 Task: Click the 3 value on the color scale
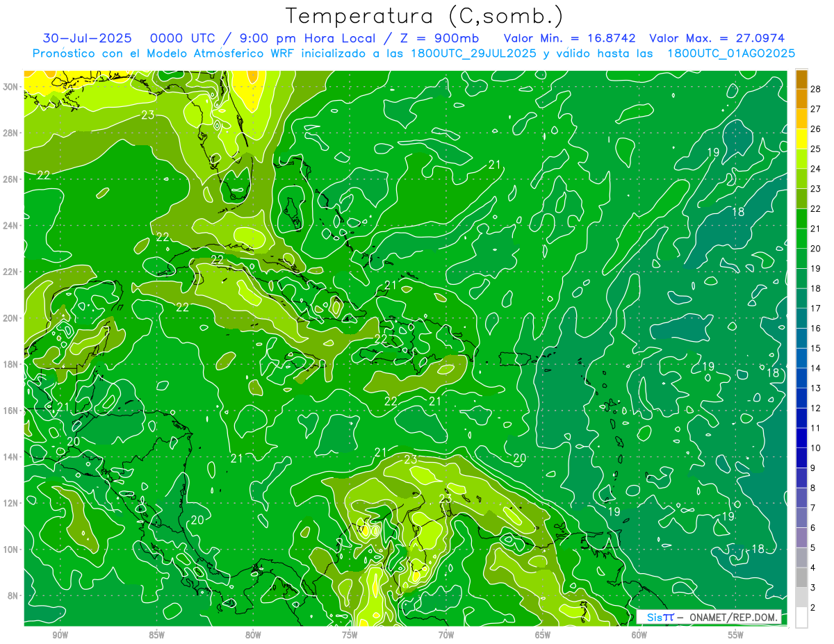coord(814,588)
